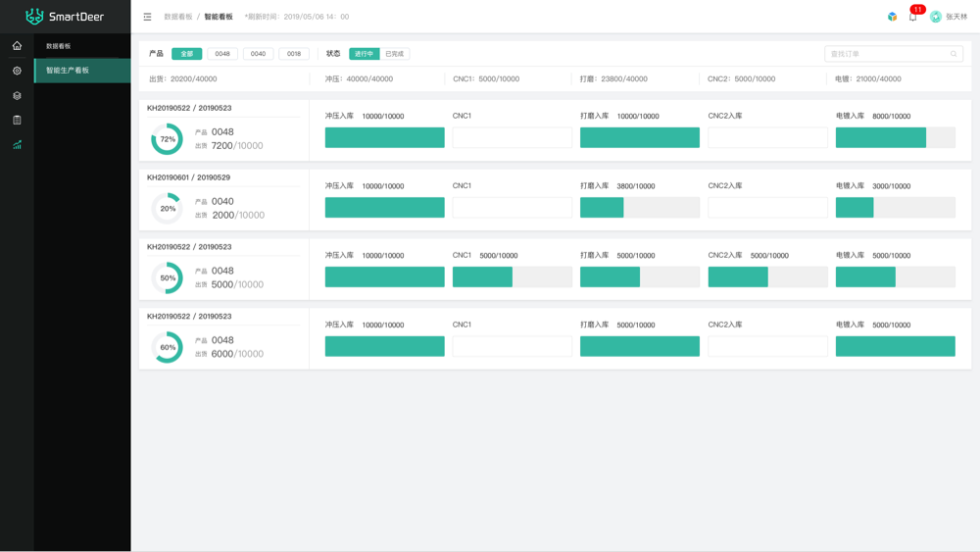Image resolution: width=980 pixels, height=552 pixels.
Task: Select the clipboard icon in the sidebar
Action: pos(17,120)
